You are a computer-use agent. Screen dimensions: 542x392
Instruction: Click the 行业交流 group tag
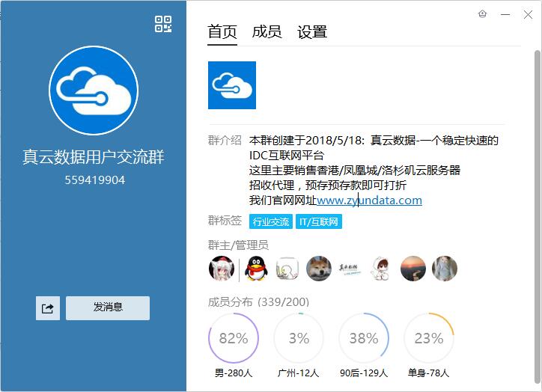(270, 222)
